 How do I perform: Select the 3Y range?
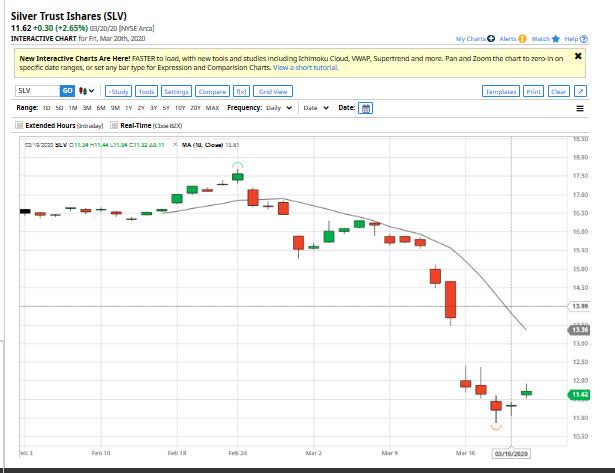click(153, 108)
